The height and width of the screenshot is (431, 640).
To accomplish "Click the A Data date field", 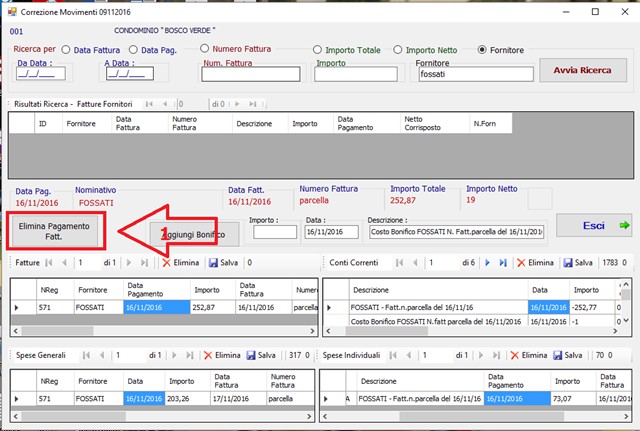I will (130, 74).
